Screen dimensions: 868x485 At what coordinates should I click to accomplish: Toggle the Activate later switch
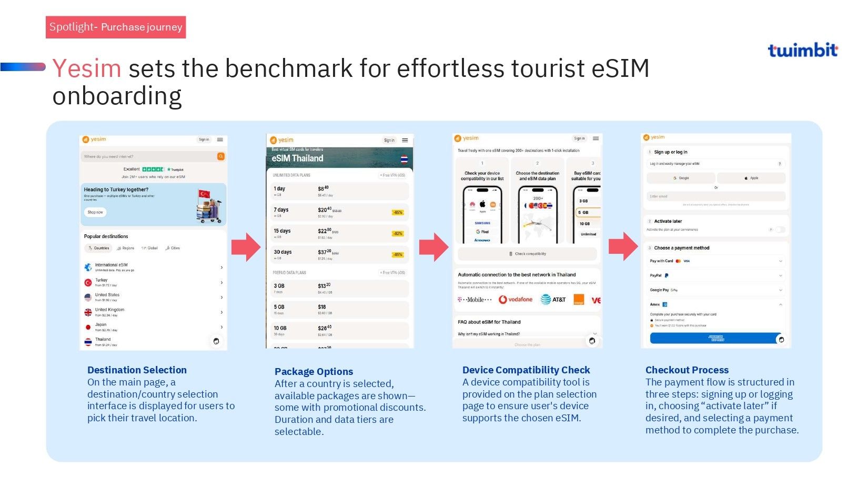coord(780,230)
